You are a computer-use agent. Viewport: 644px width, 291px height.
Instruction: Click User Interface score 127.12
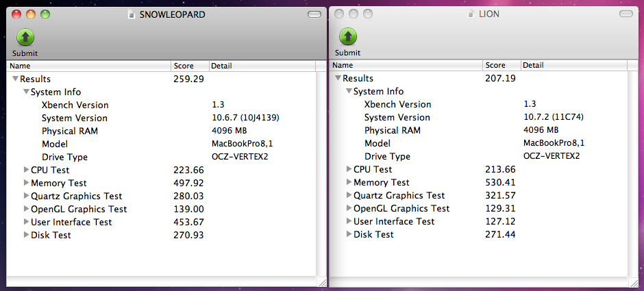point(500,221)
